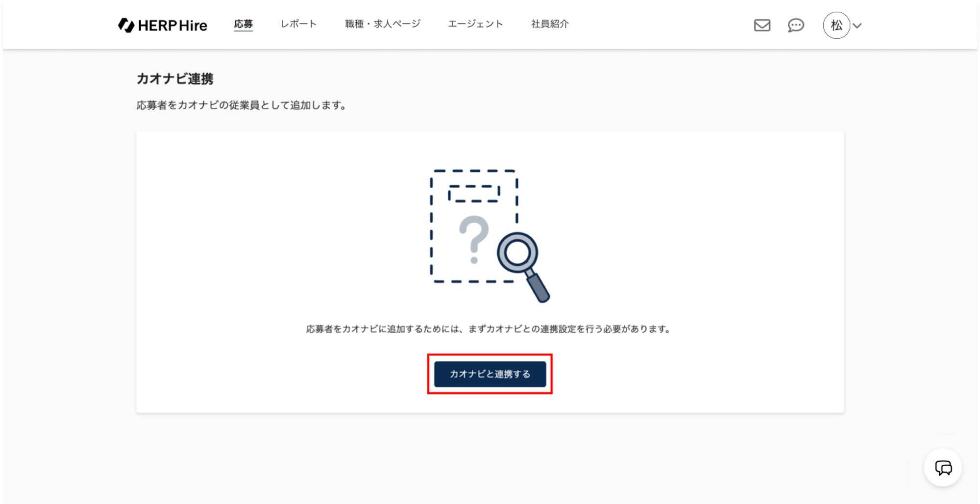This screenshot has height=504, width=980.
Task: Click the message about 連携設定を行う必要があります
Action: pos(489,329)
